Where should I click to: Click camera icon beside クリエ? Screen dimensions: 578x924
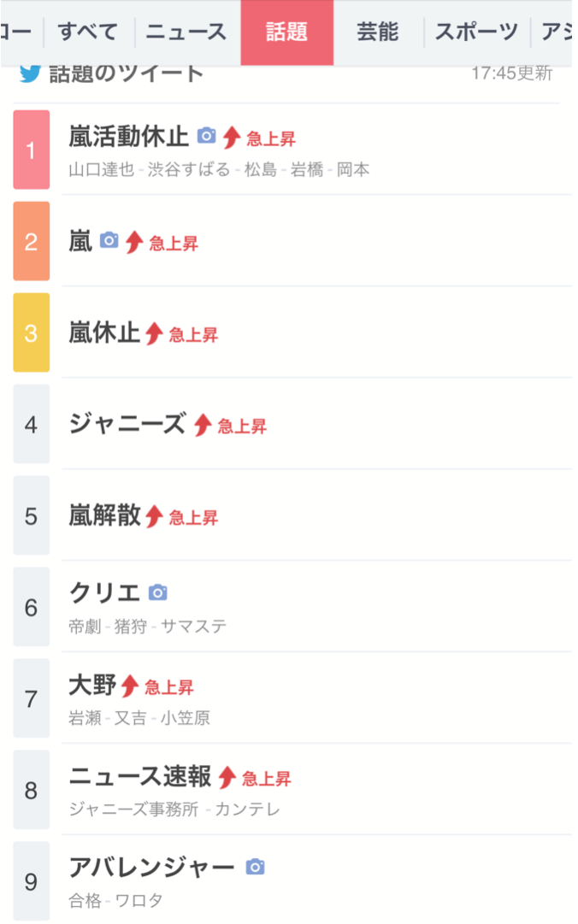coord(158,592)
